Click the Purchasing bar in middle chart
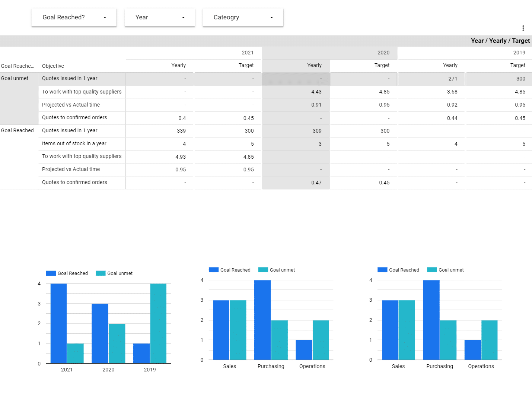 coord(262,319)
